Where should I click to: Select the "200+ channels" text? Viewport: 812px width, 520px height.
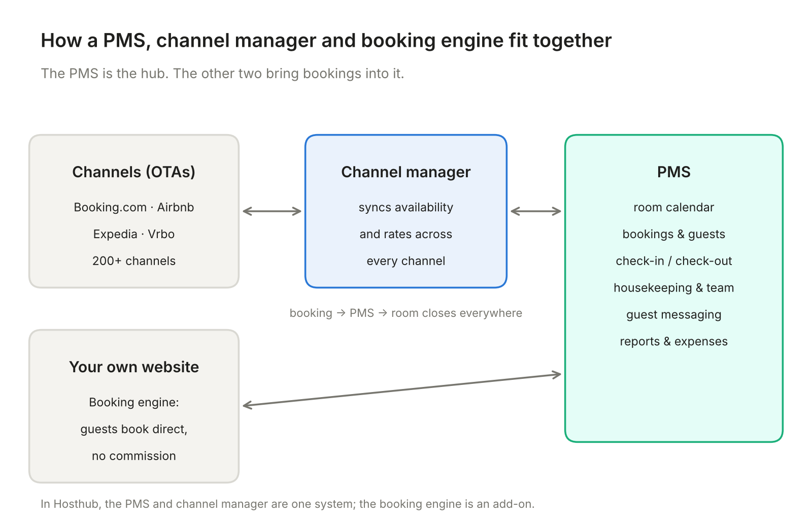point(134,261)
